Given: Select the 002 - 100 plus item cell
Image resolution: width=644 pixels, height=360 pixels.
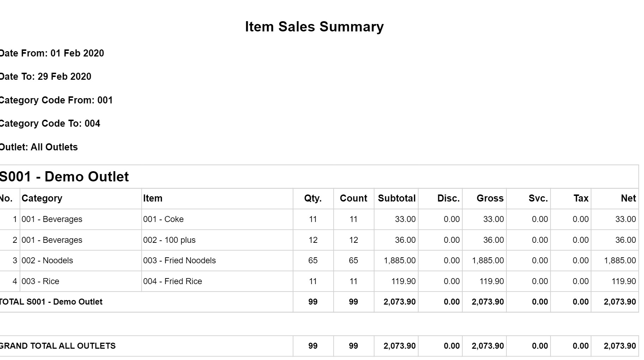Looking at the screenshot, I should coord(217,240).
